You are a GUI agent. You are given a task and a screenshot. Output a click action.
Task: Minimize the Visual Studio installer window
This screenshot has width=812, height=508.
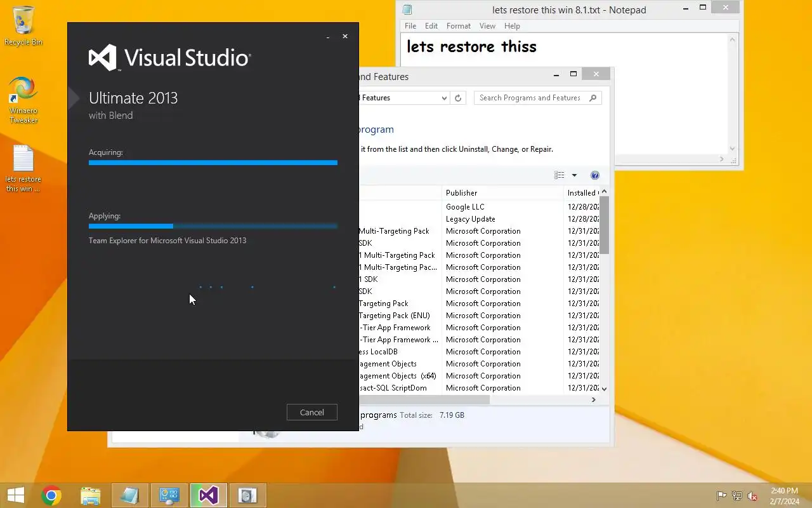[328, 37]
